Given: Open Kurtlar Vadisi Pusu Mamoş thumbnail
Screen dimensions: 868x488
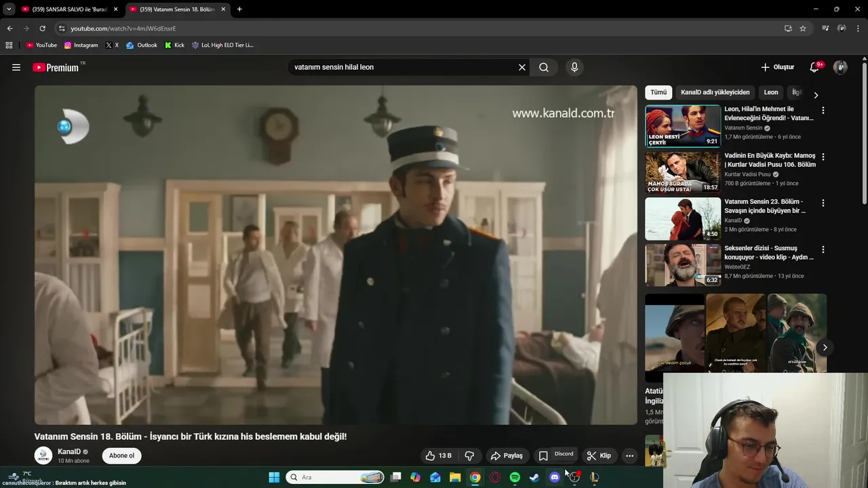Looking at the screenshot, I should coord(683,172).
